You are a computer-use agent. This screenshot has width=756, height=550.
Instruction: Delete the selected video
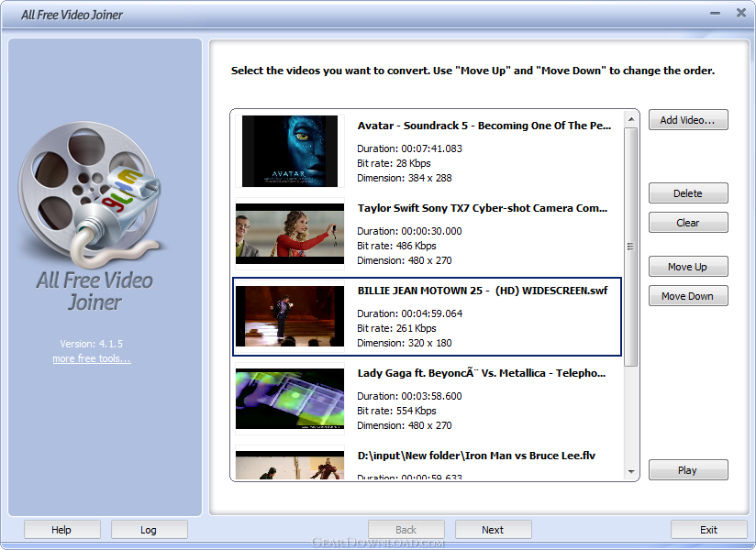click(688, 193)
